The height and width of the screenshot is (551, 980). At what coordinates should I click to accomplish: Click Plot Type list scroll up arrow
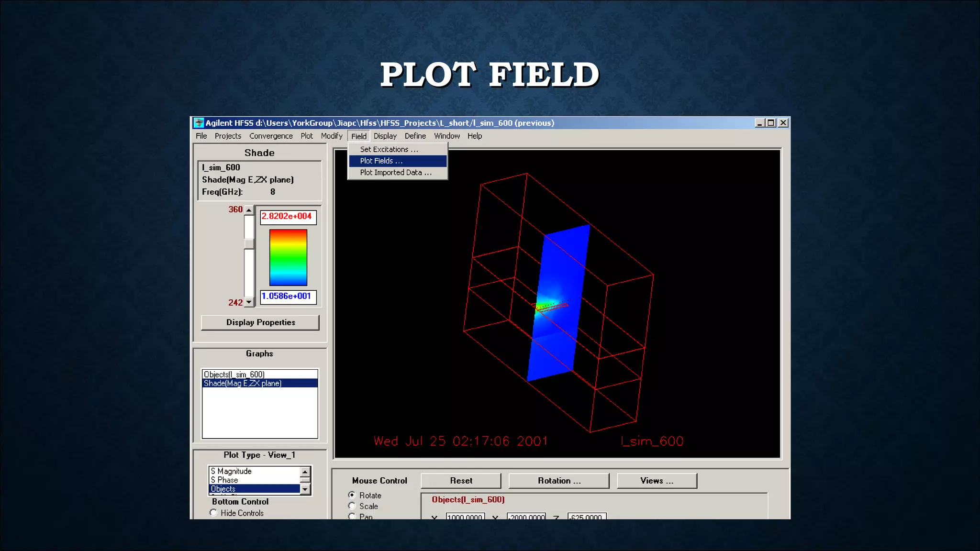[305, 472]
